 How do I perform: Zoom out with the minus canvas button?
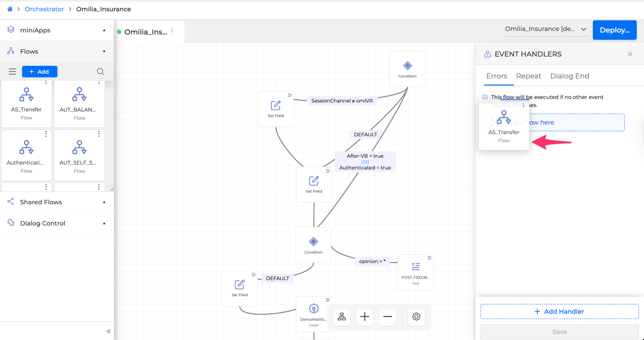387,317
